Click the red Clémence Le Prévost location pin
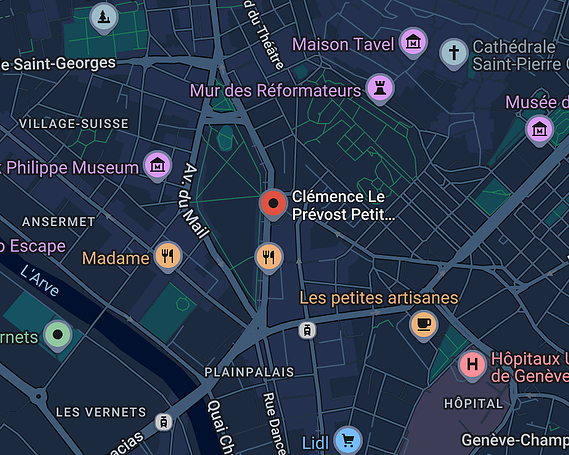The image size is (569, 455). coord(273,204)
